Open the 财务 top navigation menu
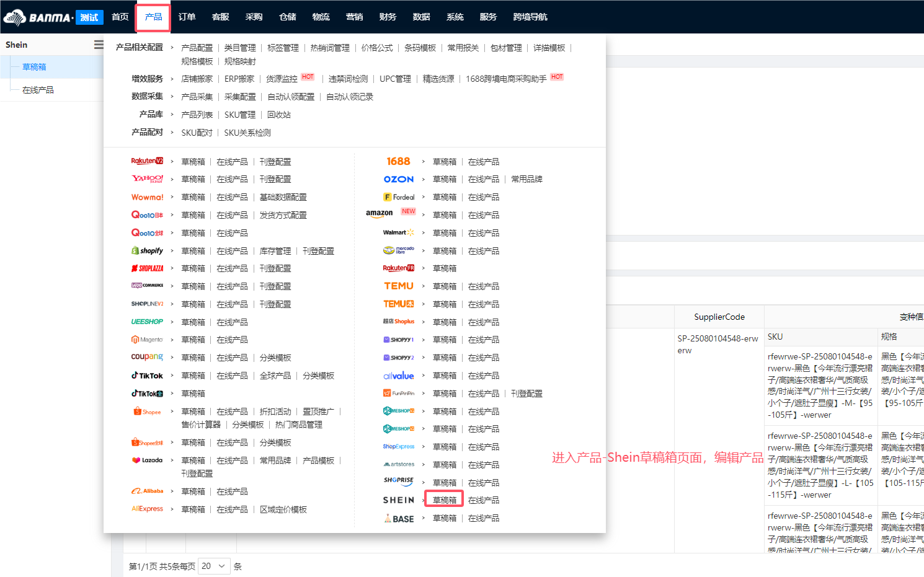Screen dimensions: 924x577 click(x=388, y=17)
